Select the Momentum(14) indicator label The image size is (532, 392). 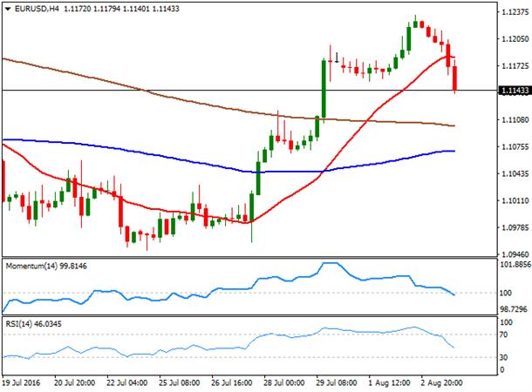(46, 266)
